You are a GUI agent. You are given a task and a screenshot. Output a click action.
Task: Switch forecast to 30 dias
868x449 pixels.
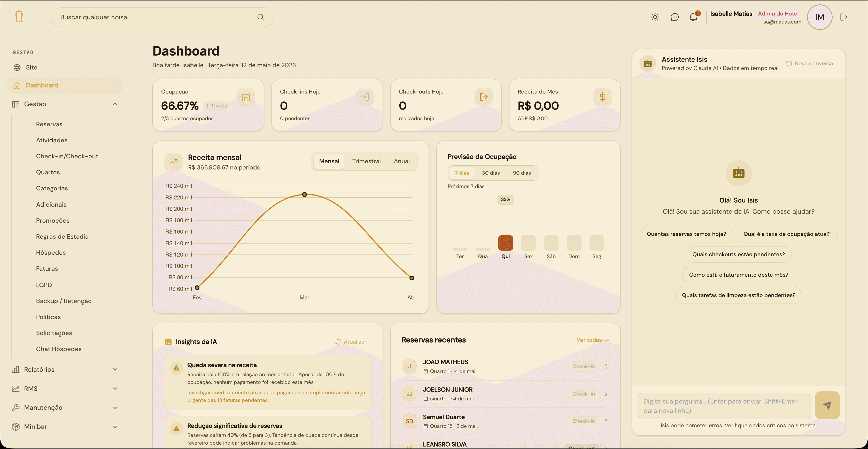(x=491, y=173)
